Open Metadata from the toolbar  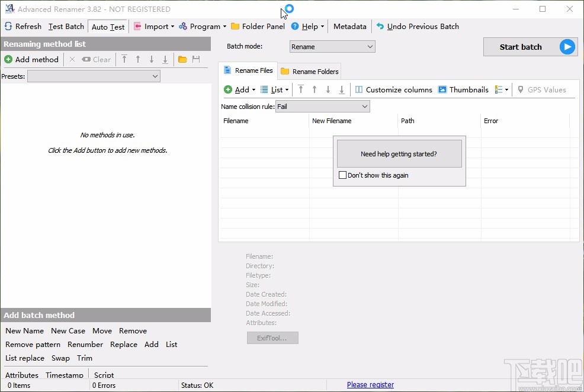coord(349,27)
